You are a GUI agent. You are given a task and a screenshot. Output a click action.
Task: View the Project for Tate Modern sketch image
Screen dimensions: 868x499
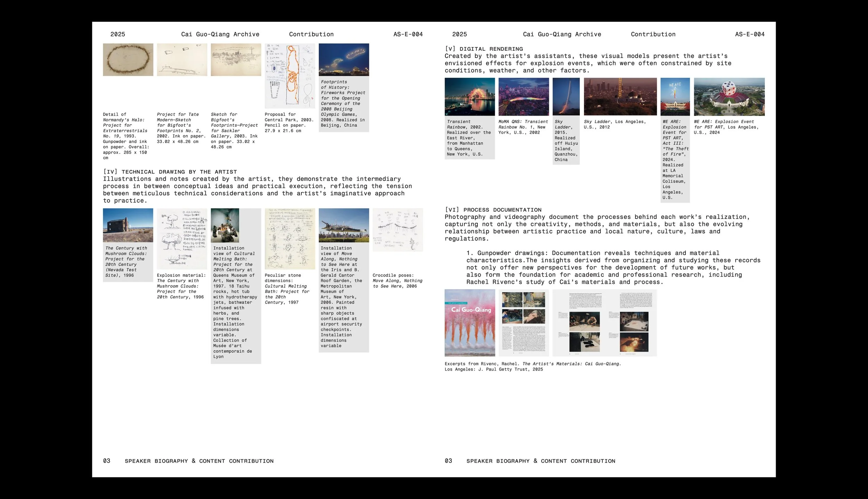click(x=182, y=59)
